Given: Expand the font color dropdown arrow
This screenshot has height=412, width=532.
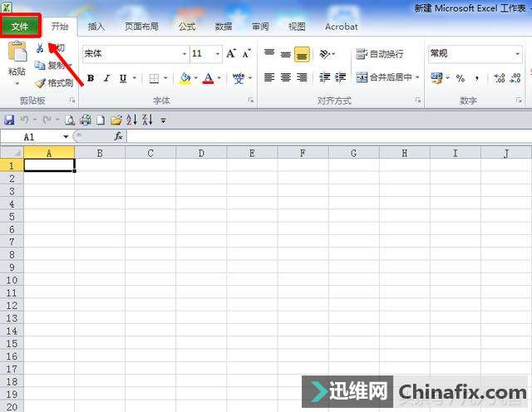Looking at the screenshot, I should pos(219,78).
